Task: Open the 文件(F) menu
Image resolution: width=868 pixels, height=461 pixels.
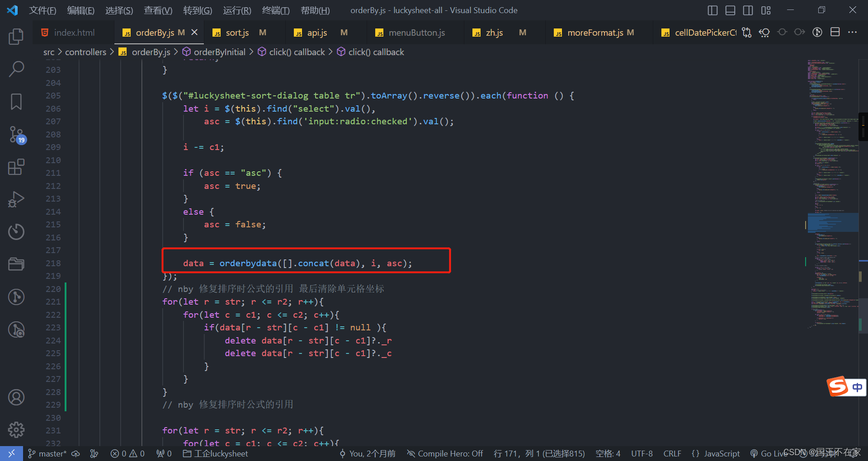Action: click(x=43, y=10)
